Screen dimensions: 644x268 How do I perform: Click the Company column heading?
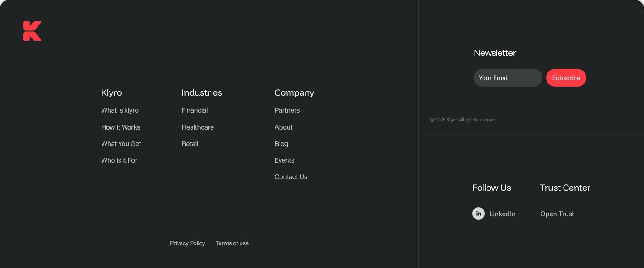pos(294,93)
